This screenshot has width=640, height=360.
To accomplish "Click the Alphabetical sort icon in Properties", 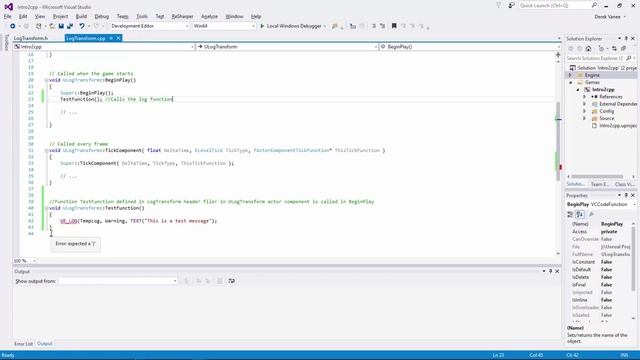I will [580, 214].
